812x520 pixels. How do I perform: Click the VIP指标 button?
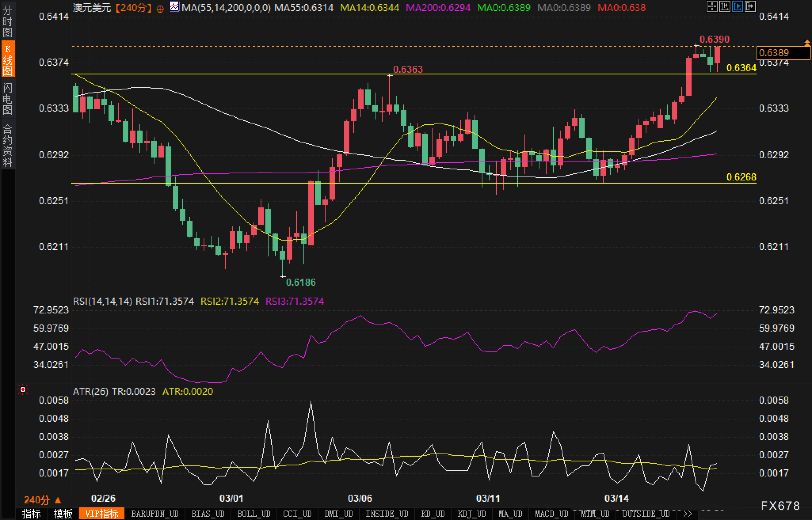click(x=102, y=514)
